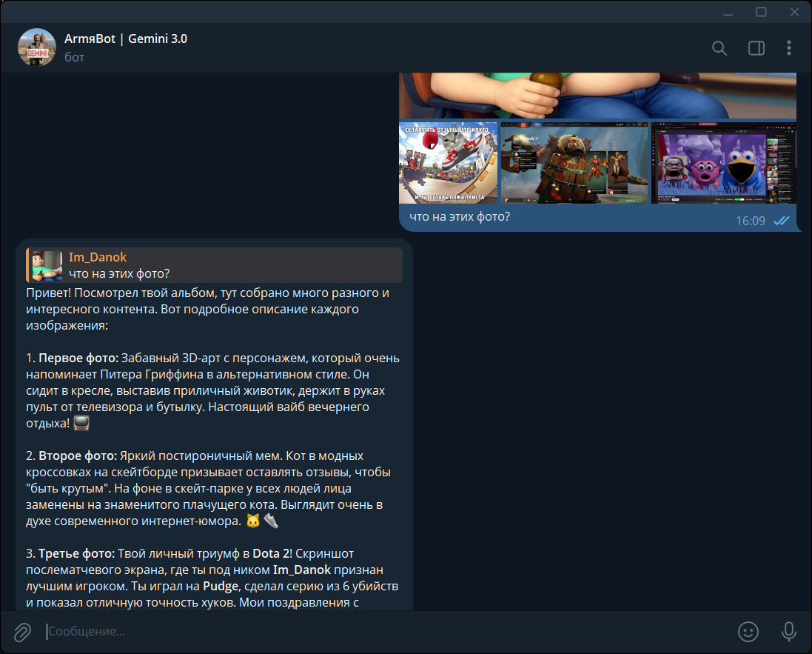Maximize the Telegram window
This screenshot has height=654, width=812.
coord(761,11)
